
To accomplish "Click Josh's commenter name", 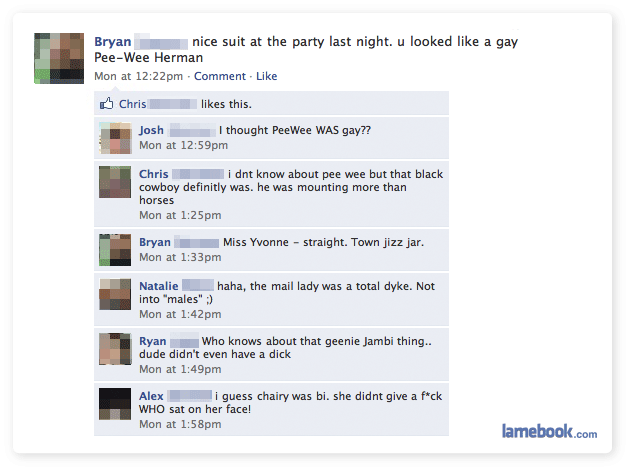I will (151, 130).
